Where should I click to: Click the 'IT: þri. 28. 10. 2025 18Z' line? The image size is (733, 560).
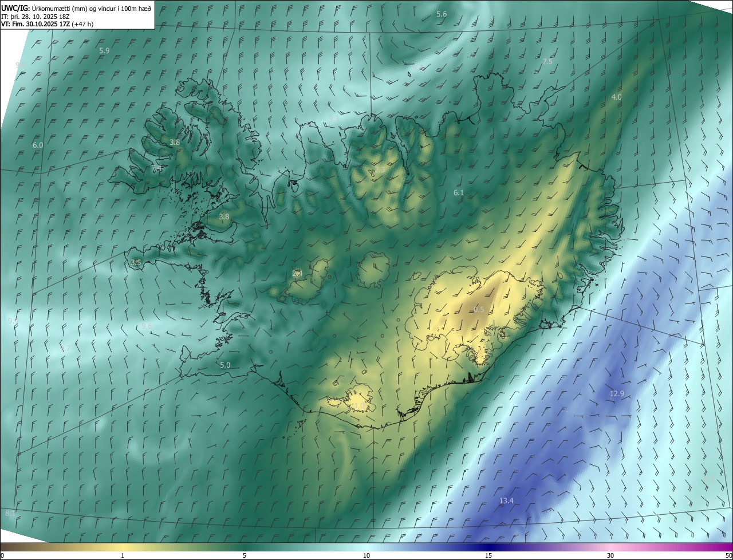35,16
